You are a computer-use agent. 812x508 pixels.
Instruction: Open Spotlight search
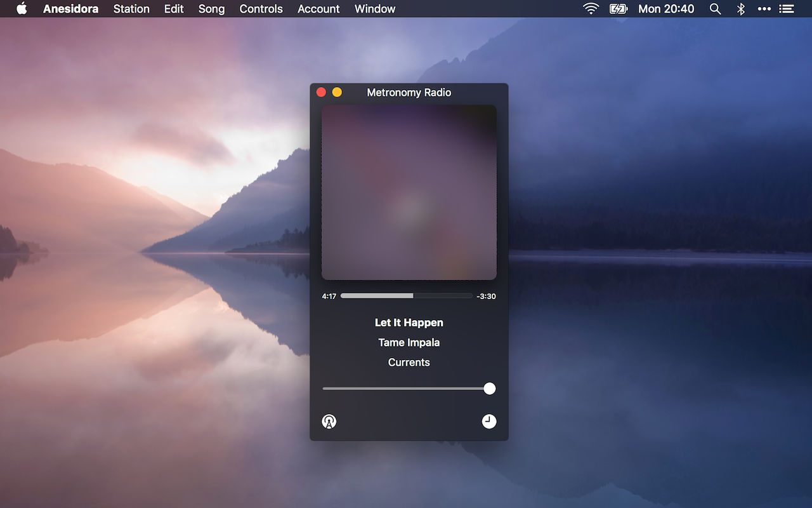point(715,9)
